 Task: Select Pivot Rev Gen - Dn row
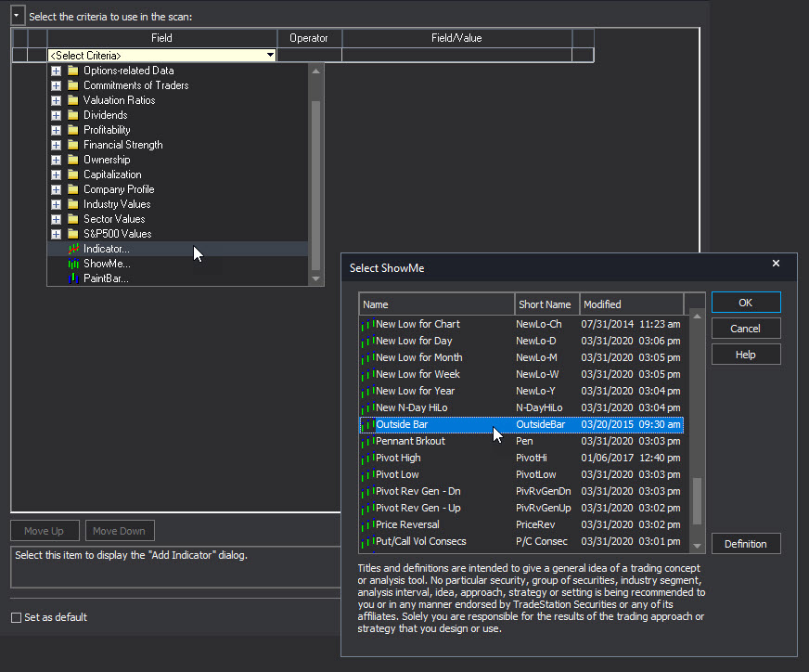(521, 491)
